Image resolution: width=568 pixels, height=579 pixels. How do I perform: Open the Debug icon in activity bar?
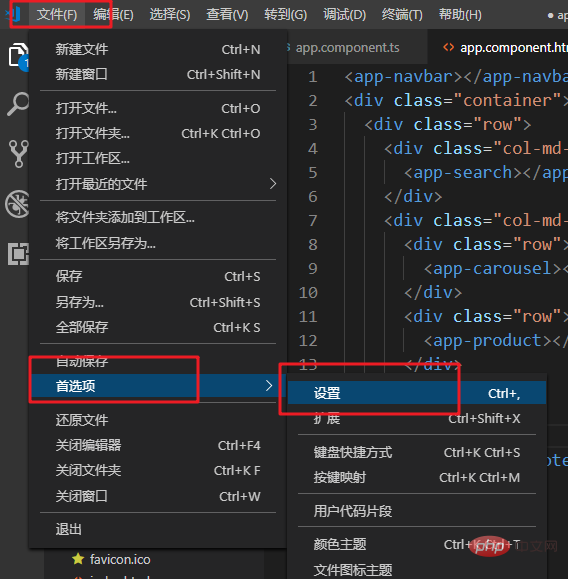click(17, 204)
